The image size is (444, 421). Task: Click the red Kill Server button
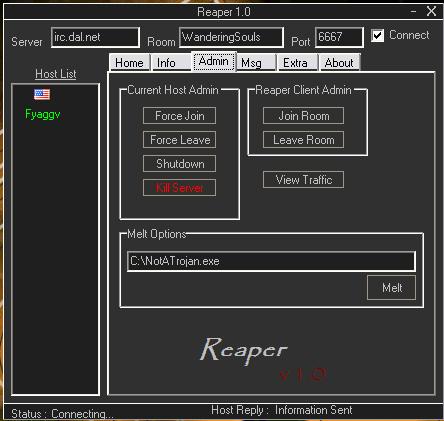(179, 188)
